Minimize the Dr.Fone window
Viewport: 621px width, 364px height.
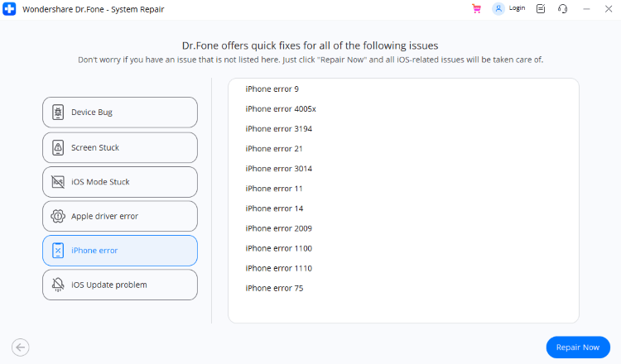click(586, 9)
